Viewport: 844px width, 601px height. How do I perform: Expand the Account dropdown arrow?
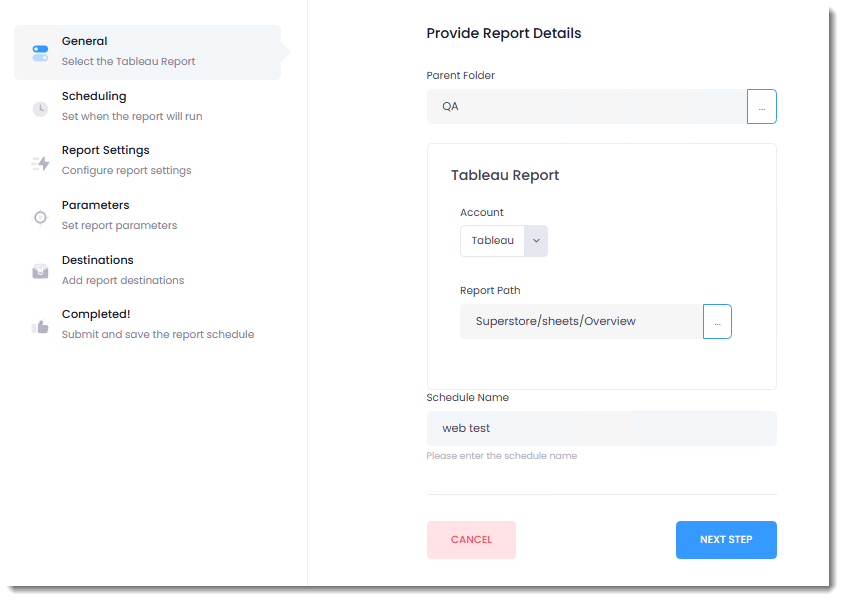[x=536, y=241]
